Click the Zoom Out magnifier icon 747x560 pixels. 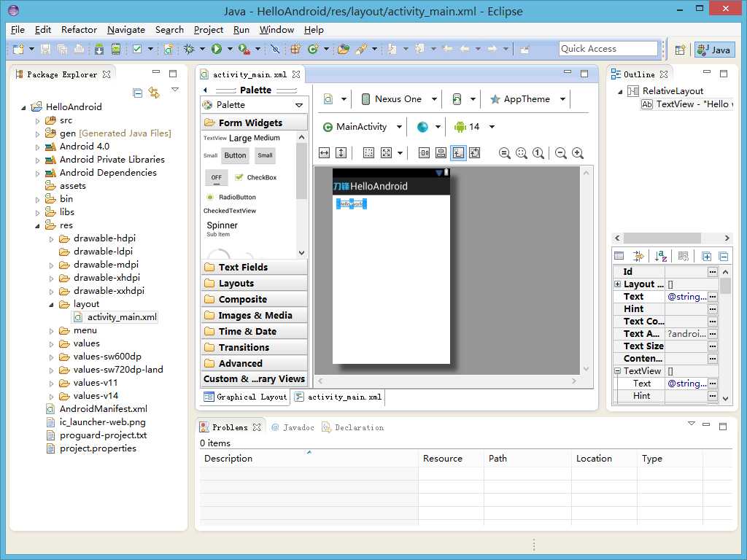[x=561, y=153]
